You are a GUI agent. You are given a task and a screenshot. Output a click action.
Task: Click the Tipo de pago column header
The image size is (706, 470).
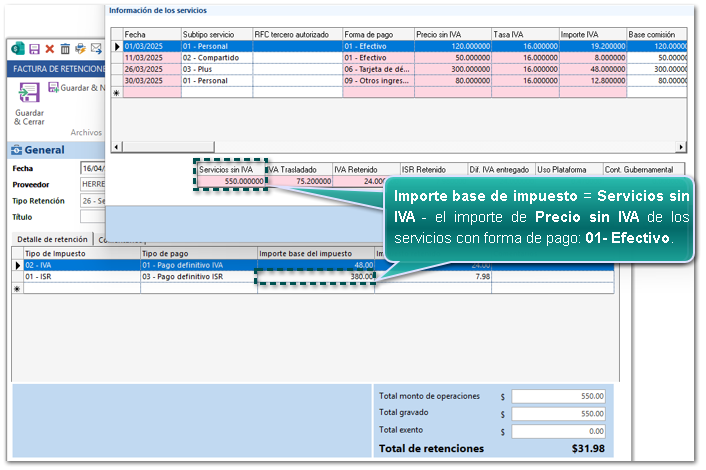pyautogui.click(x=199, y=253)
